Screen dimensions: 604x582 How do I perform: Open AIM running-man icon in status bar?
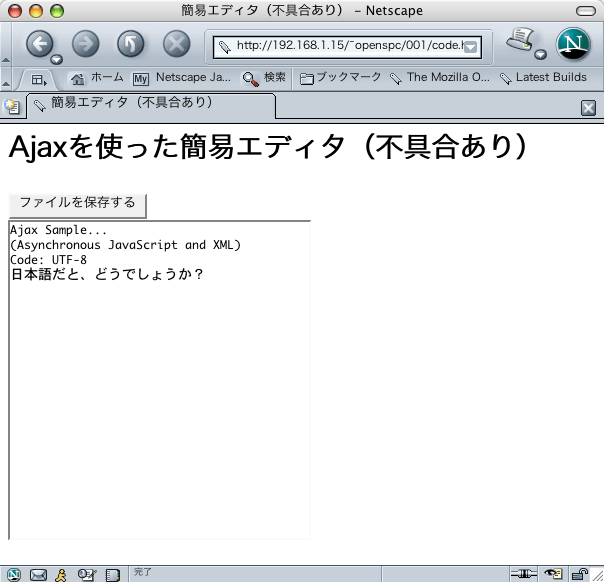[61, 575]
